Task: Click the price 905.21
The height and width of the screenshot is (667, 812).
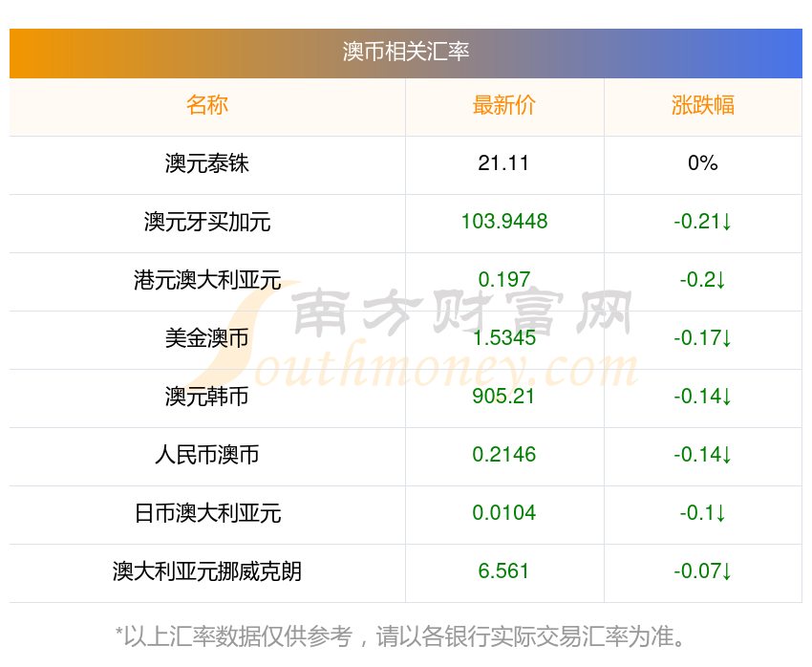Action: (x=502, y=397)
